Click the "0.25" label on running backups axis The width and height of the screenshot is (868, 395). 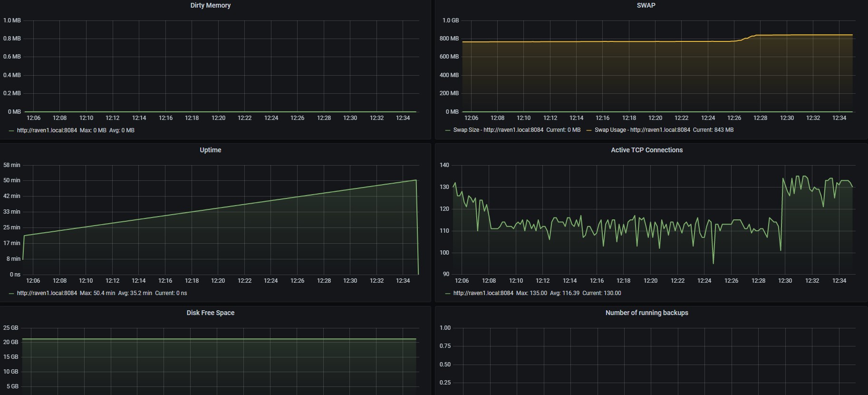coord(445,383)
